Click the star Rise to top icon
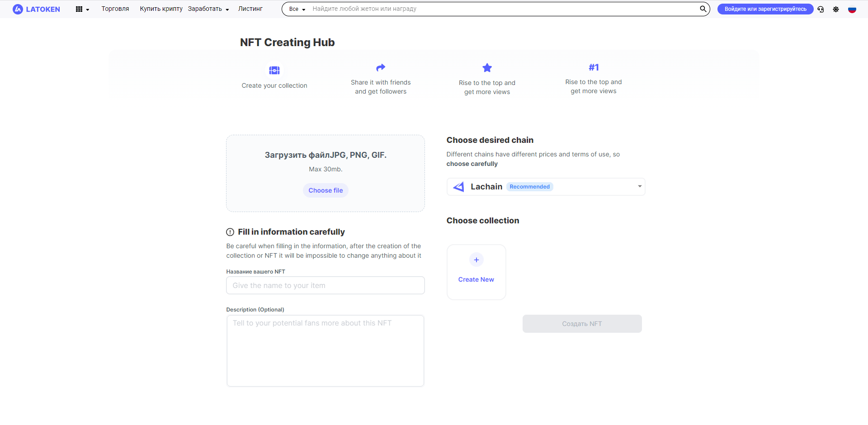This screenshot has width=868, height=425. pyautogui.click(x=487, y=68)
